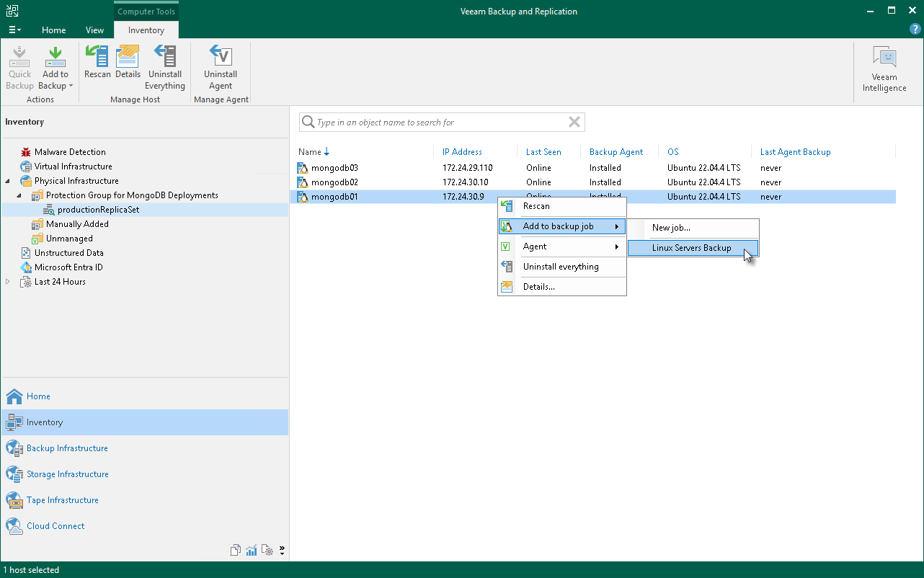Open Backup Infrastructure view
Viewport: 924px width, 578px height.
[x=67, y=448]
